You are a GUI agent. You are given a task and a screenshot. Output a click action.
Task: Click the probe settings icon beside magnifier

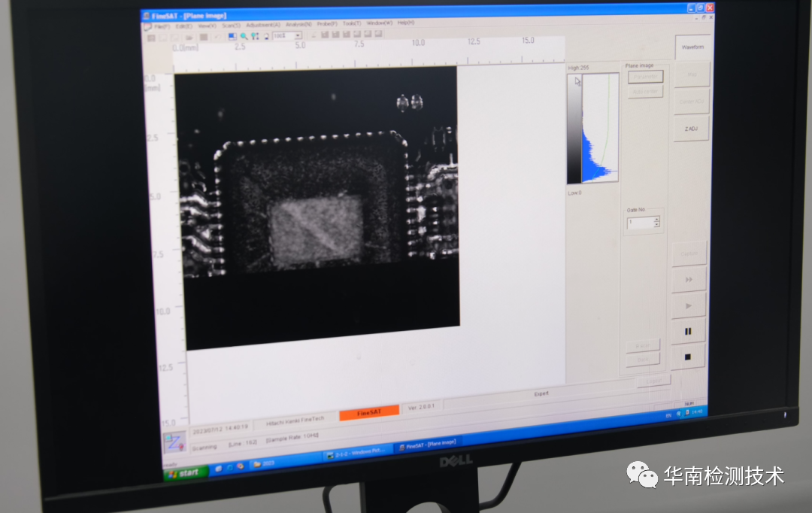[255, 35]
